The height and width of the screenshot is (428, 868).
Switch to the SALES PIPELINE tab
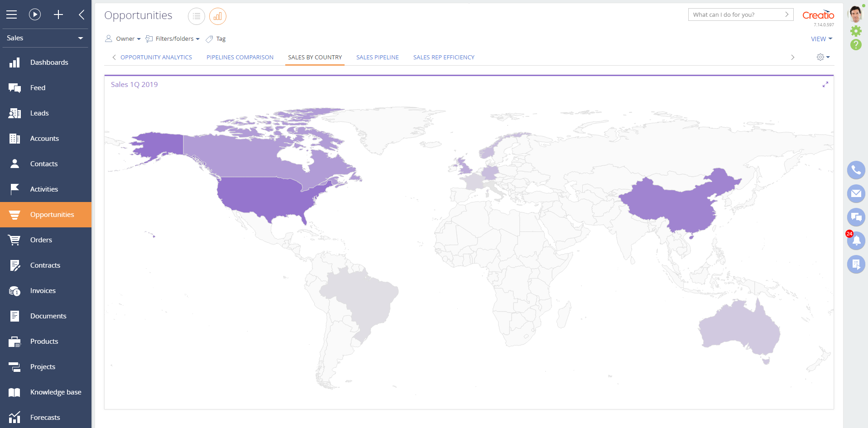coord(377,57)
